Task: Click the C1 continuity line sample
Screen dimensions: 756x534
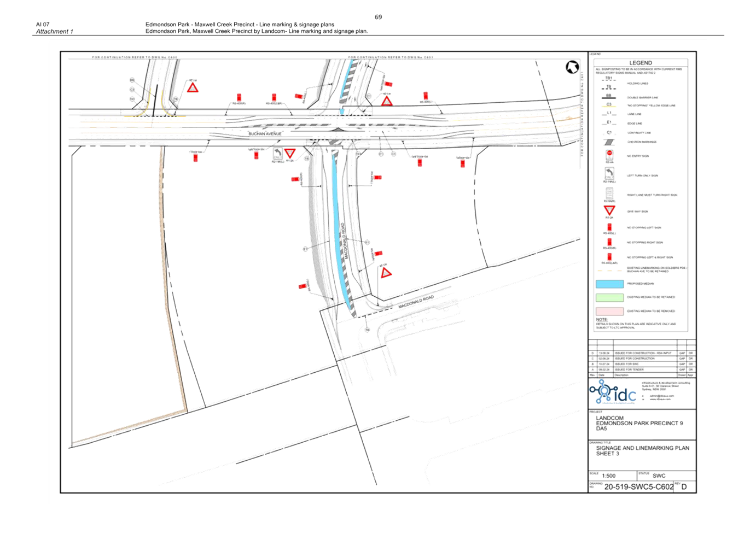Action: 609,132
